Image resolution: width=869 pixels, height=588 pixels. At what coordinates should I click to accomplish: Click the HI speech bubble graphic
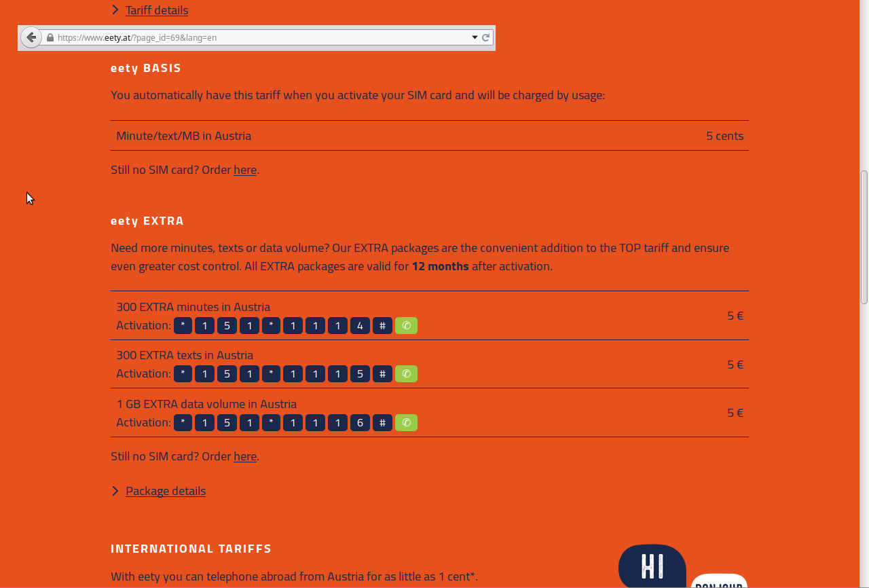tap(652, 566)
